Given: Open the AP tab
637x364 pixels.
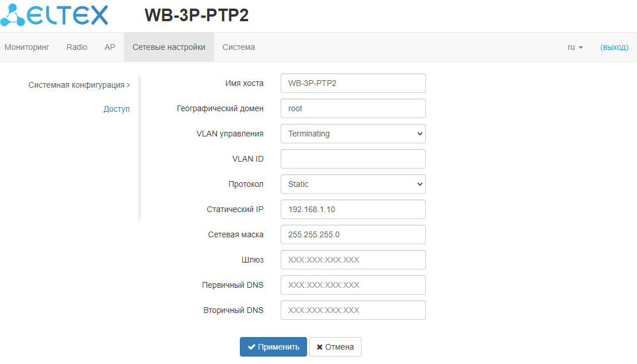Looking at the screenshot, I should (110, 47).
